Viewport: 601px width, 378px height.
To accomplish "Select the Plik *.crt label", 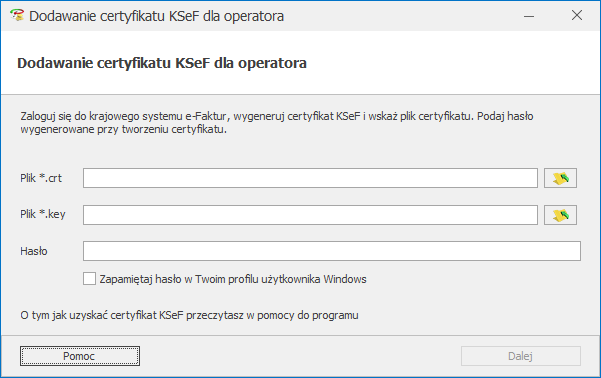I will [41, 178].
